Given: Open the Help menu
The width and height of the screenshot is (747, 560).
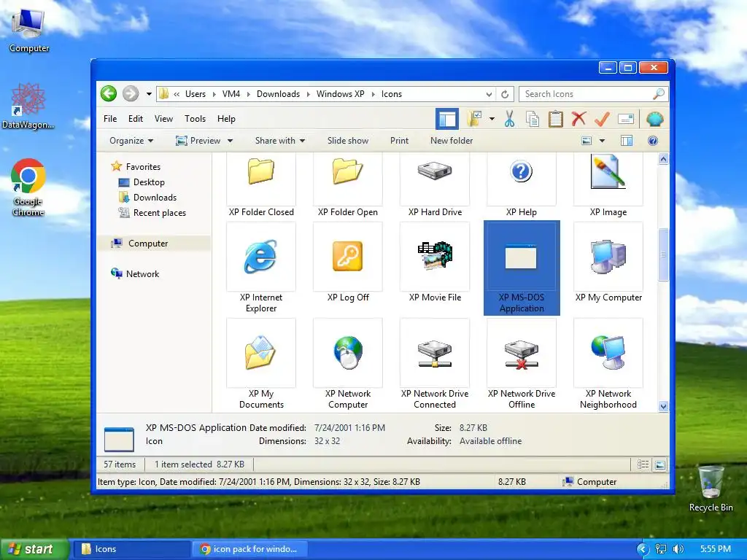Looking at the screenshot, I should click(226, 119).
